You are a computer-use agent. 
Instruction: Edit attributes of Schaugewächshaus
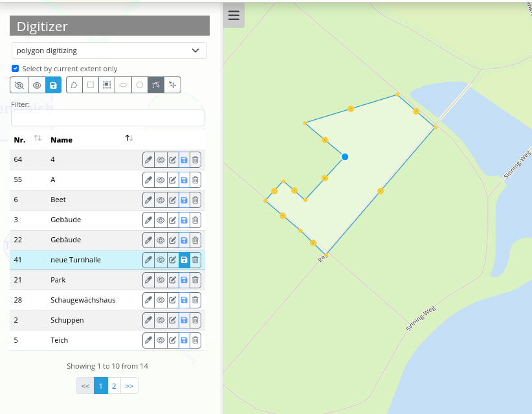point(172,300)
